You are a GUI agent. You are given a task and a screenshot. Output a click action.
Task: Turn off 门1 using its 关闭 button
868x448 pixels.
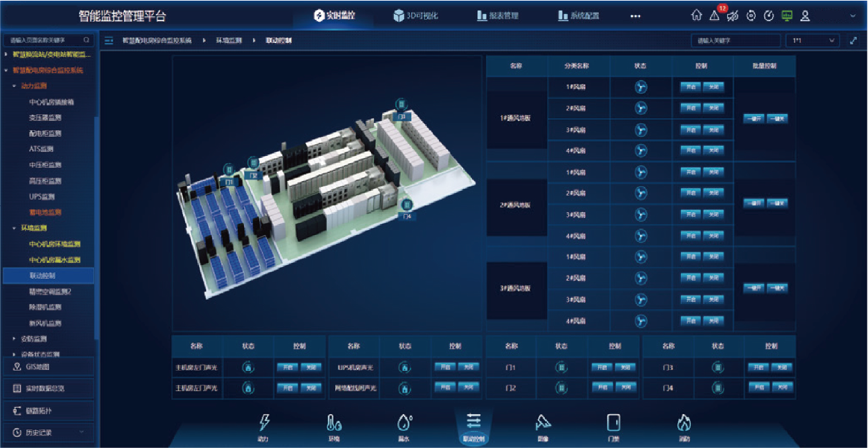(625, 368)
